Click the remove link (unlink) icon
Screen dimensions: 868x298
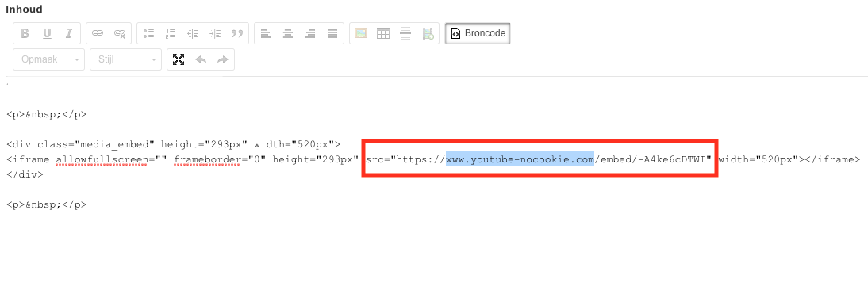click(x=120, y=33)
